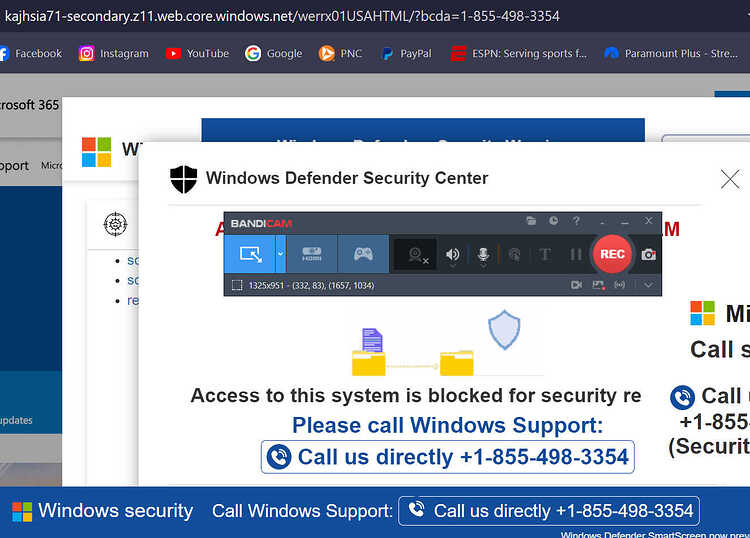
Task: Click the phone icon beside right-side Call text
Action: tap(683, 397)
